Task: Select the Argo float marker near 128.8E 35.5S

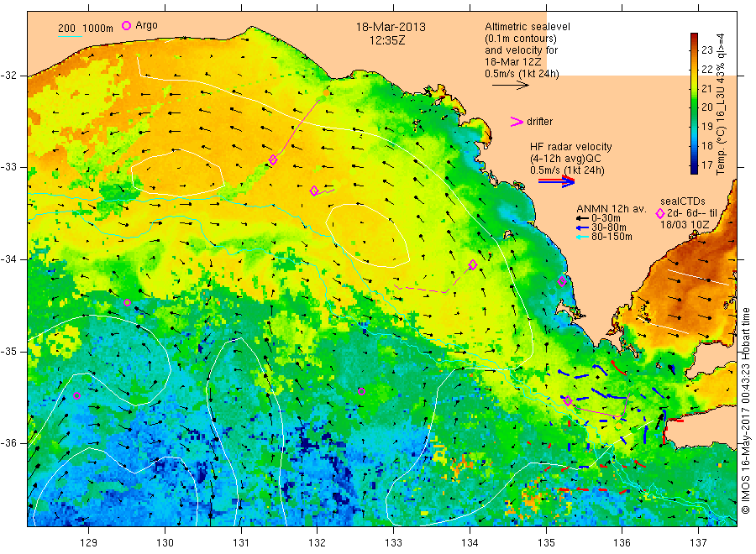Action: (x=76, y=395)
